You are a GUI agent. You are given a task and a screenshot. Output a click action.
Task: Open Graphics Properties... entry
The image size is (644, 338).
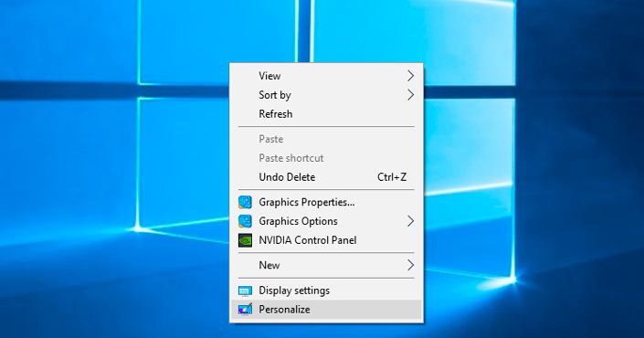[x=326, y=202]
